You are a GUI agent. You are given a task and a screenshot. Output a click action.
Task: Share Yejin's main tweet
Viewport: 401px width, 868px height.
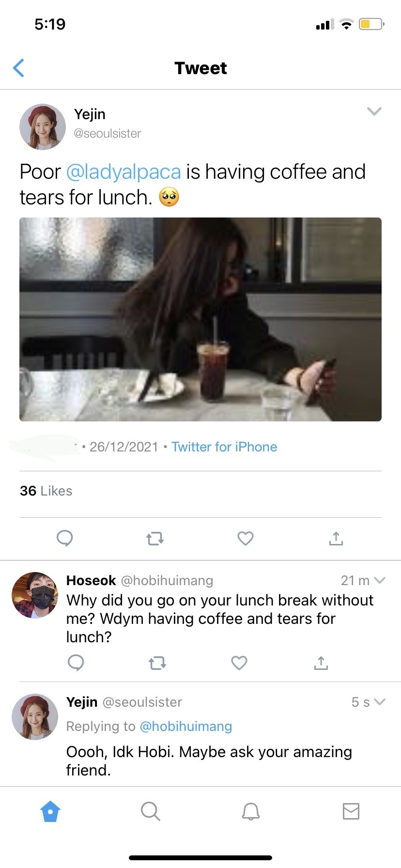point(336,538)
